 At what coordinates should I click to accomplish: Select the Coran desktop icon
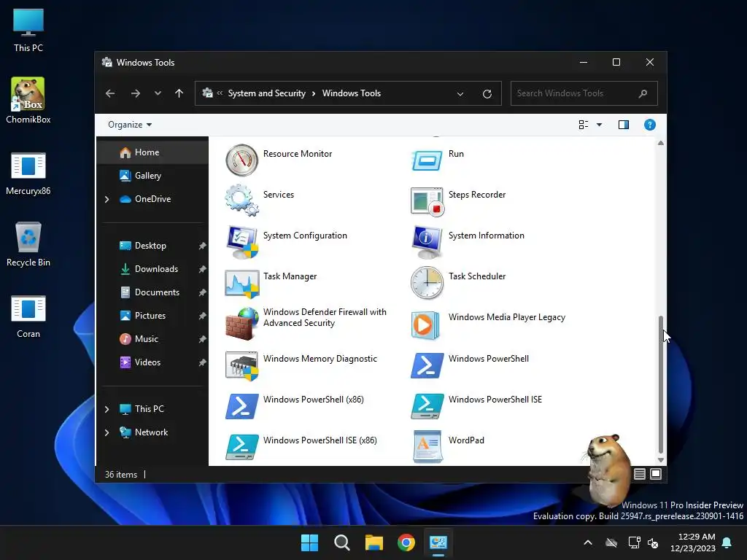[x=28, y=316]
